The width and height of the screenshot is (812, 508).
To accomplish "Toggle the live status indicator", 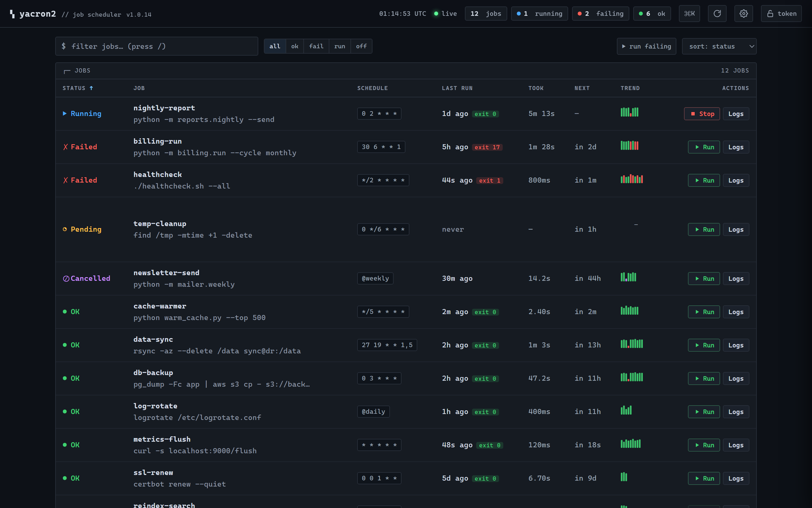I will (x=445, y=14).
